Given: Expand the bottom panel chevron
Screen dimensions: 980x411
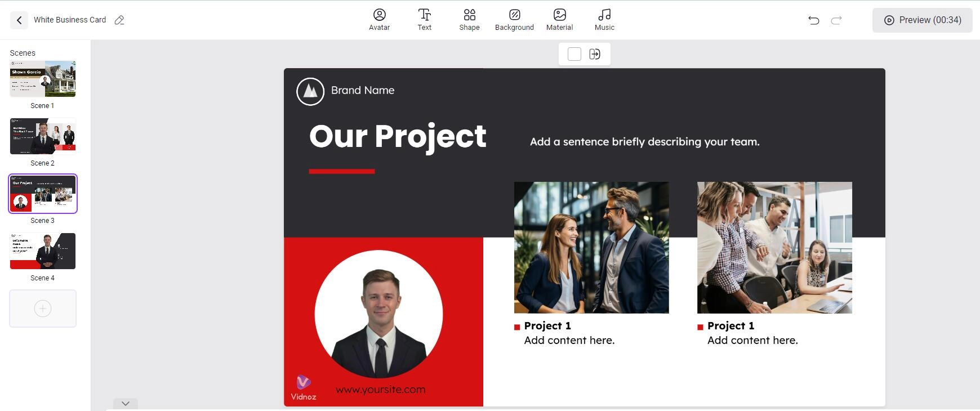Looking at the screenshot, I should [126, 403].
